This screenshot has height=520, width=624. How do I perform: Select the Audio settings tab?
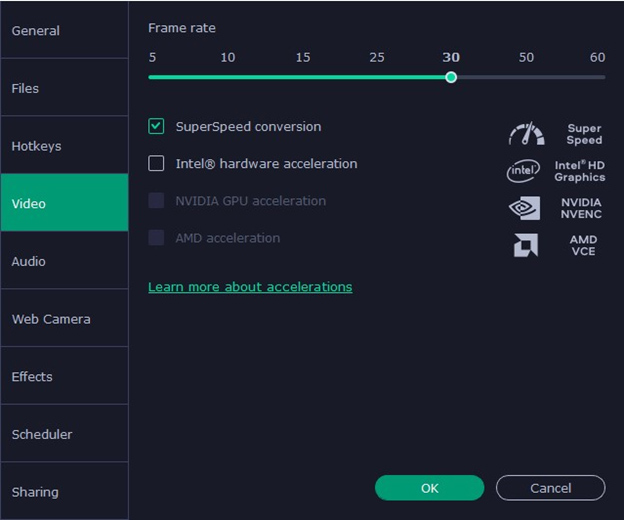point(64,261)
